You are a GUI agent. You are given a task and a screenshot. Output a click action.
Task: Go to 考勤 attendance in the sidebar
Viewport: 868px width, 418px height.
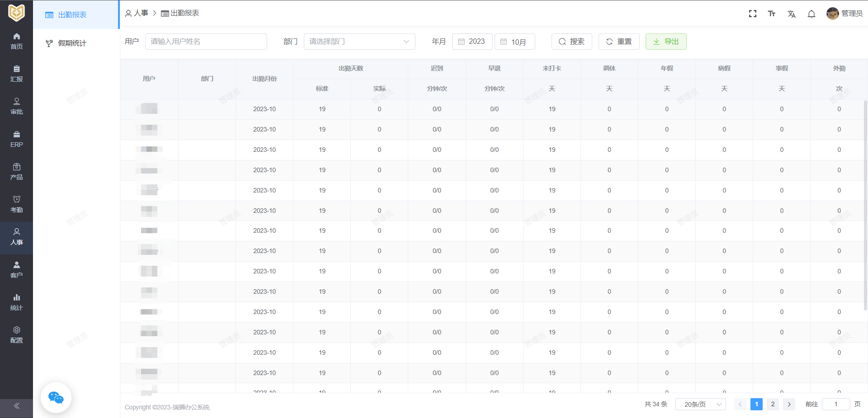[16, 204]
